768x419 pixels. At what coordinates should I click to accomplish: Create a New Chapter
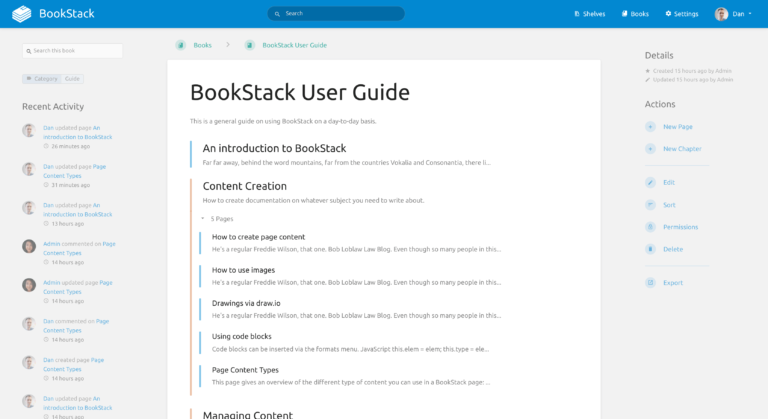682,148
